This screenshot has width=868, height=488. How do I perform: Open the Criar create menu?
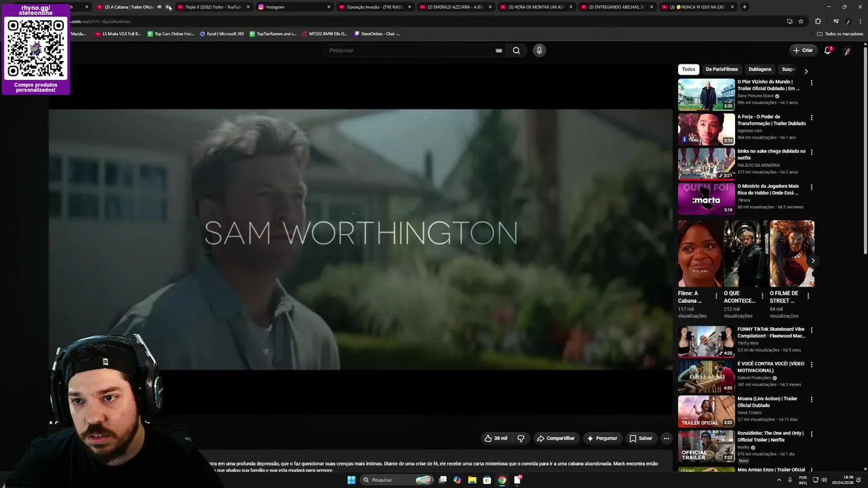(803, 50)
